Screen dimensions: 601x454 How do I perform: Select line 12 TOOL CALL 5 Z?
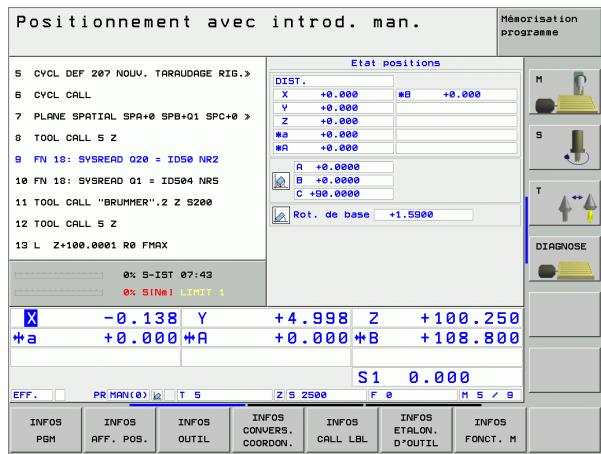(x=66, y=224)
